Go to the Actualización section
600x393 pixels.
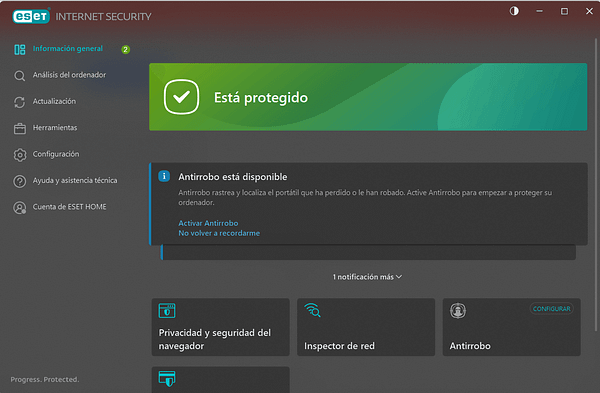[54, 101]
